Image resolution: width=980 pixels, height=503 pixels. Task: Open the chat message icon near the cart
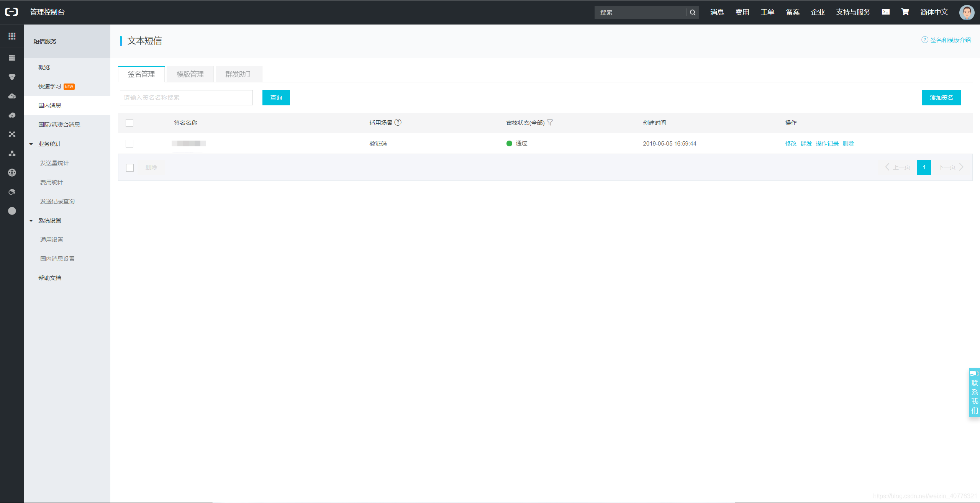pyautogui.click(x=885, y=12)
